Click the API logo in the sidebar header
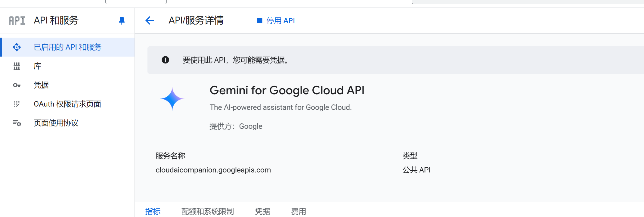This screenshot has width=644, height=217. click(17, 20)
